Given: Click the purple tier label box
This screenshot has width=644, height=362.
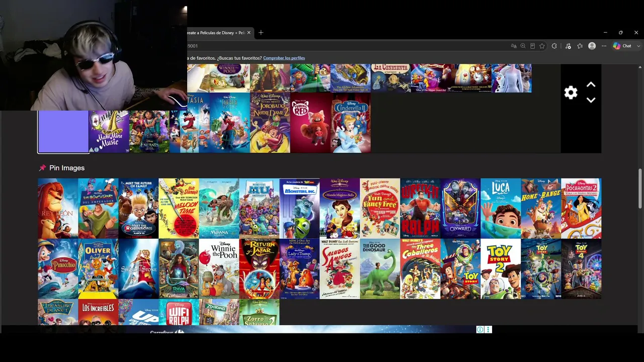Looking at the screenshot, I should pos(63,132).
